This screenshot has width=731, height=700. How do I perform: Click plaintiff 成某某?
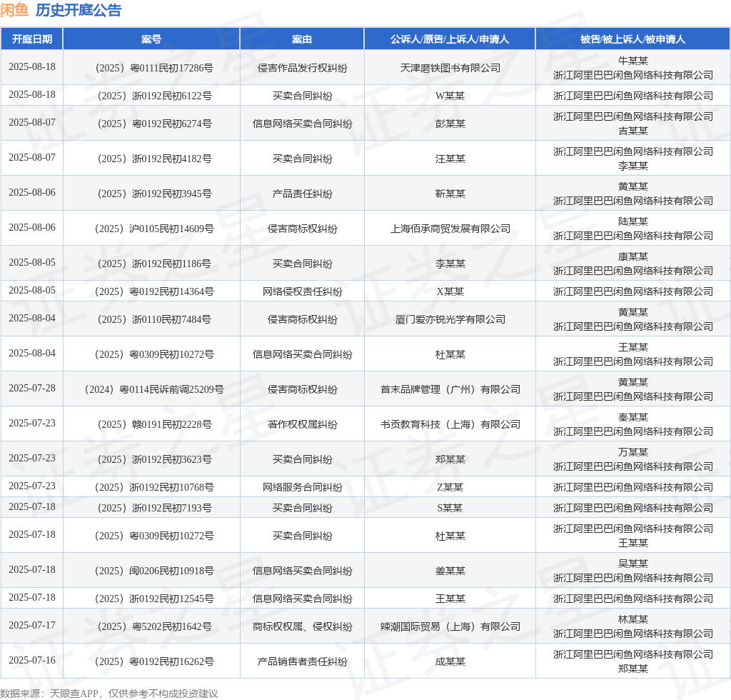point(450,662)
